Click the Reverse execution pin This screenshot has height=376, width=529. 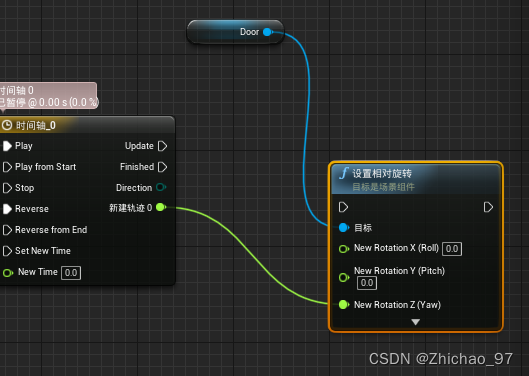click(x=7, y=209)
